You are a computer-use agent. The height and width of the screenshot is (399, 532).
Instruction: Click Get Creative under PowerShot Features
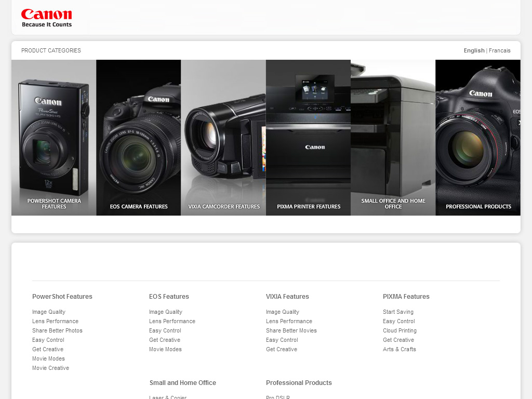click(48, 349)
